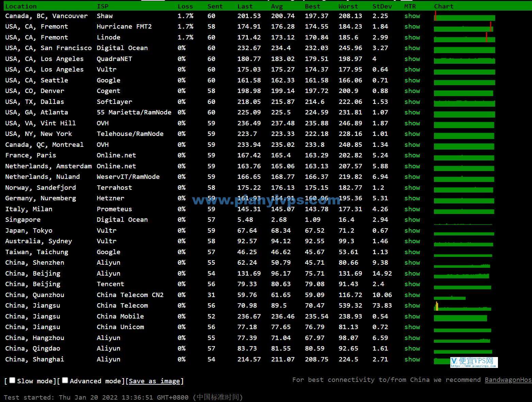Show MTR for Denver Cogent row

[412, 91]
